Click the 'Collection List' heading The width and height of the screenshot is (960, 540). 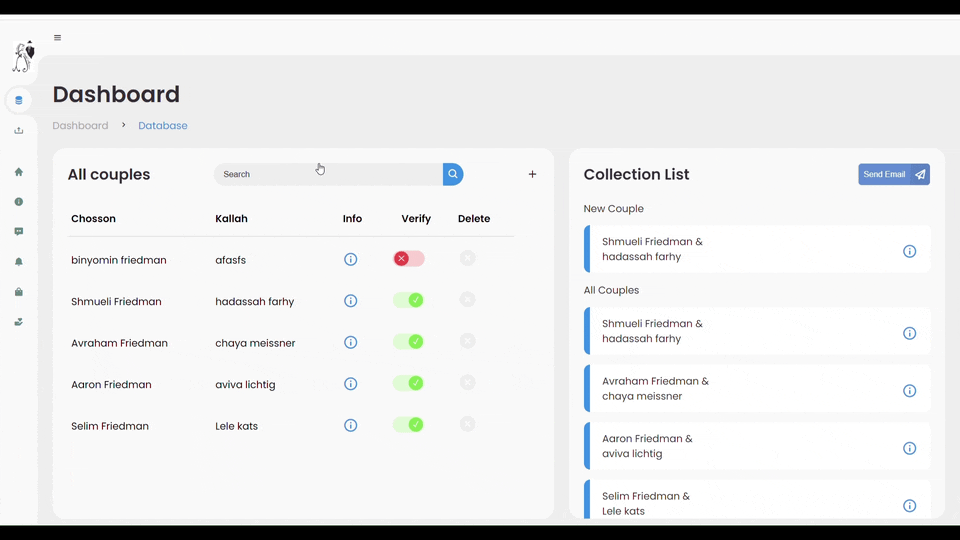[636, 174]
